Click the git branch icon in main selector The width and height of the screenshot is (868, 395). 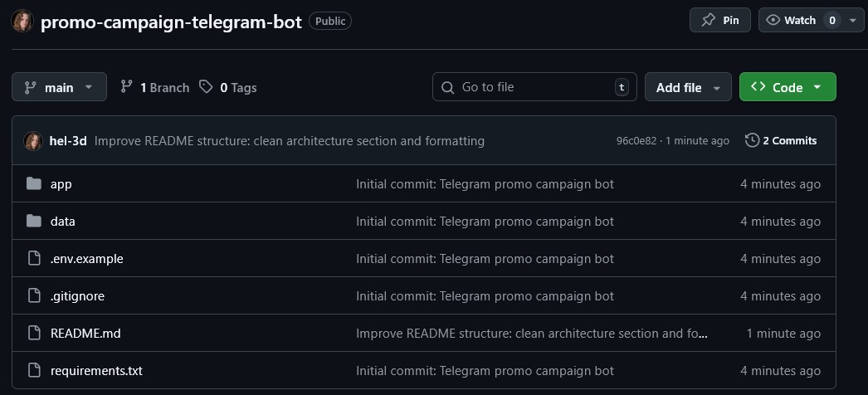pyautogui.click(x=30, y=87)
